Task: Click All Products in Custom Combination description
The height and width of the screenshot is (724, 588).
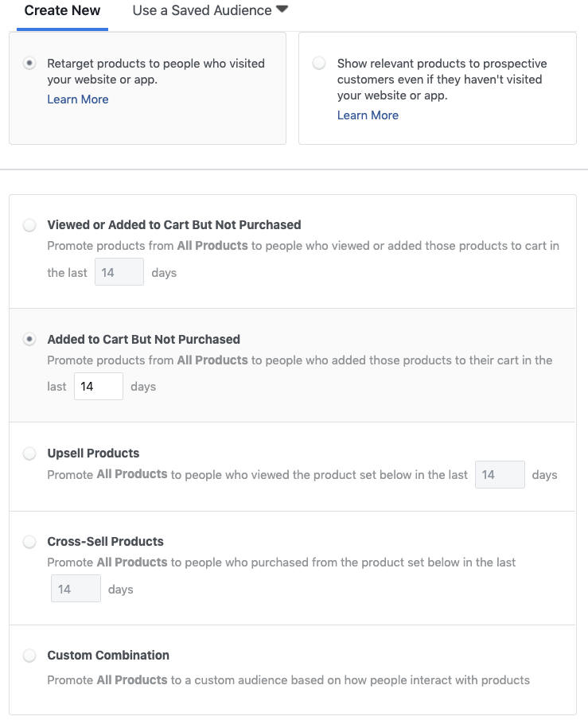Action: 132,680
